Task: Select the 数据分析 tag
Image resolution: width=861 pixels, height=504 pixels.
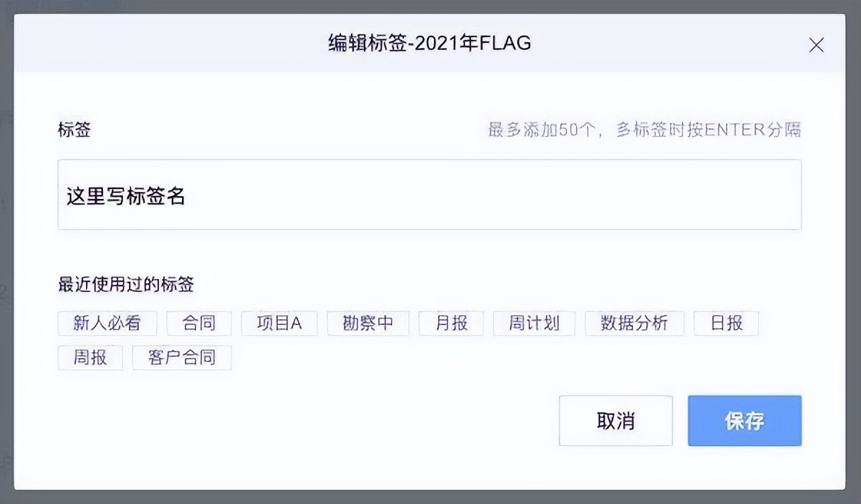Action: pos(634,323)
